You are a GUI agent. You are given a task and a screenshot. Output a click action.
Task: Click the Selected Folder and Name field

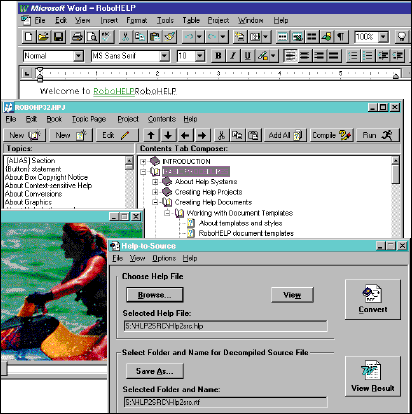[225, 402]
